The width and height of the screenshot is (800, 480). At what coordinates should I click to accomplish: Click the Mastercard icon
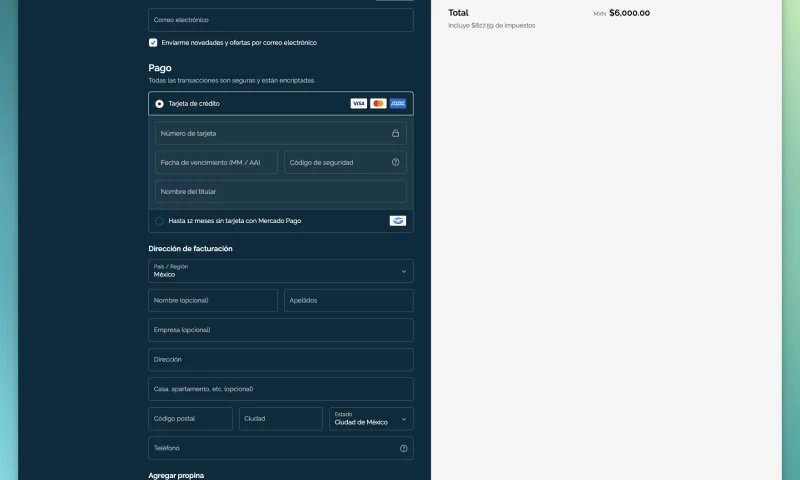click(378, 104)
